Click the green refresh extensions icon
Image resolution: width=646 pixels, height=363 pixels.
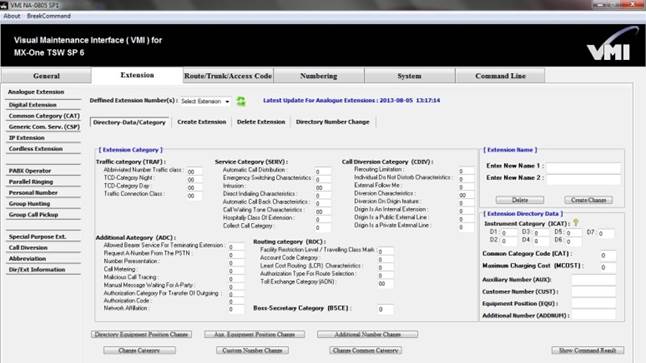click(x=241, y=101)
